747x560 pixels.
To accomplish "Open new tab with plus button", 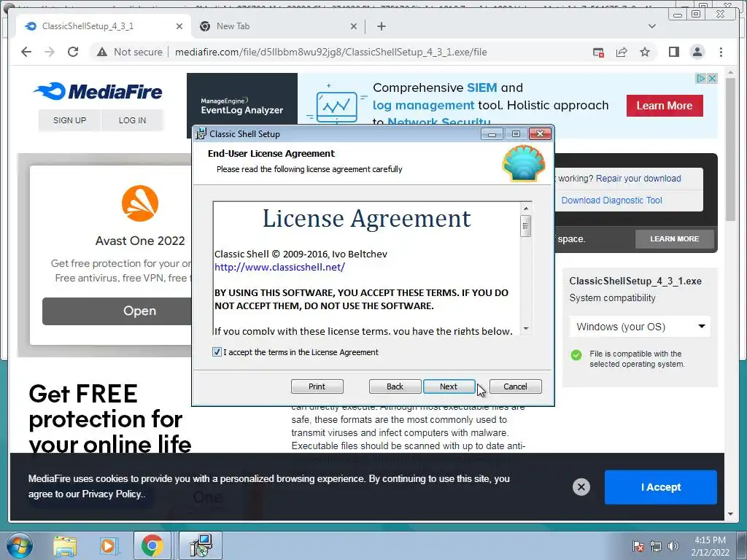I will tap(381, 26).
